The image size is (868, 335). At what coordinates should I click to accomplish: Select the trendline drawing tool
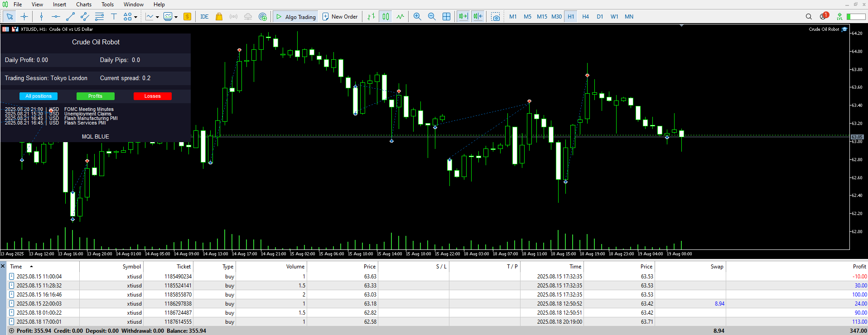click(70, 17)
